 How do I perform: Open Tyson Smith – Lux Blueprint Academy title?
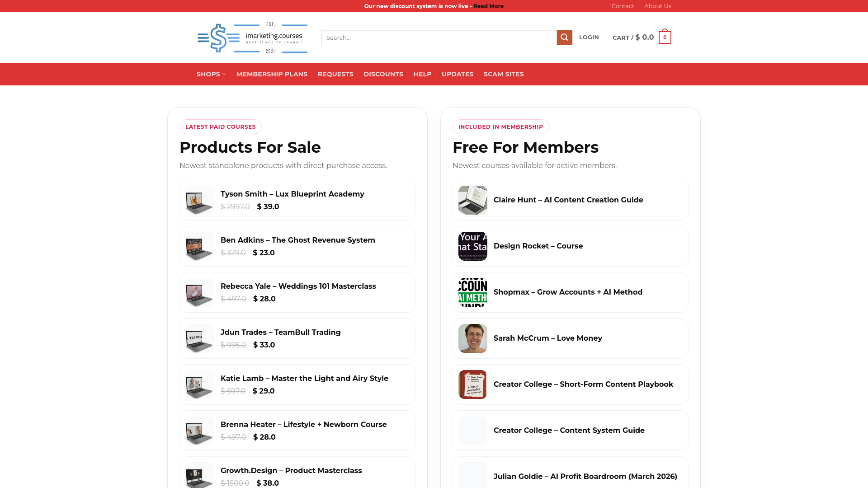292,194
